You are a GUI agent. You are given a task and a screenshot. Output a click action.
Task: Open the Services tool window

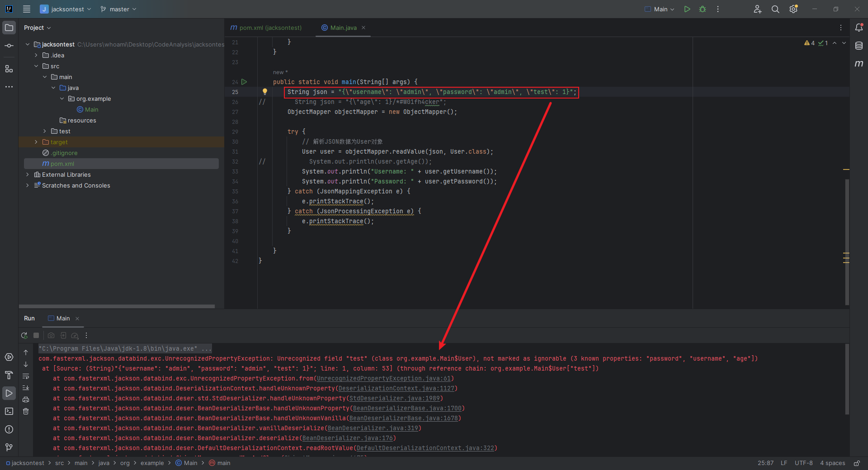point(9,357)
